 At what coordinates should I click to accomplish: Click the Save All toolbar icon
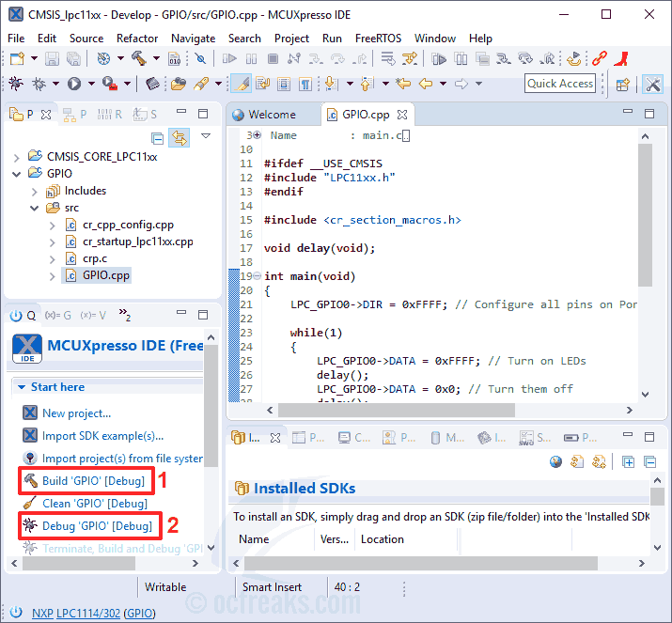(73, 58)
